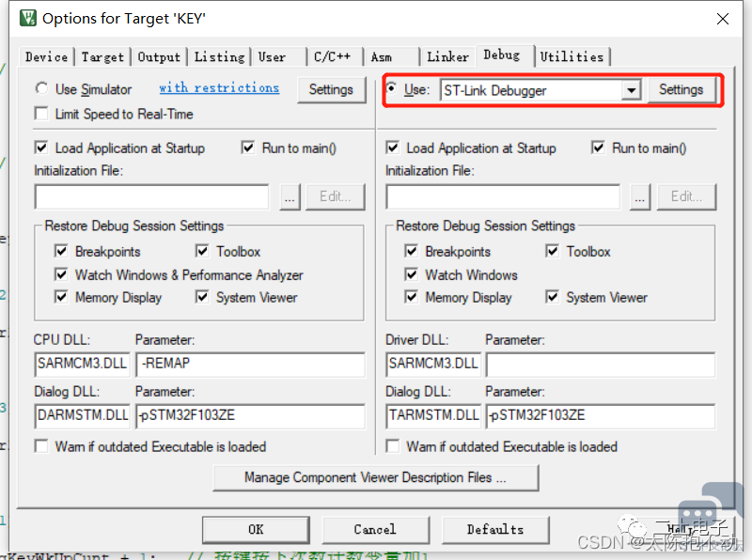
Task: Toggle simulator Breakpoints checkbox
Action: [x=61, y=251]
